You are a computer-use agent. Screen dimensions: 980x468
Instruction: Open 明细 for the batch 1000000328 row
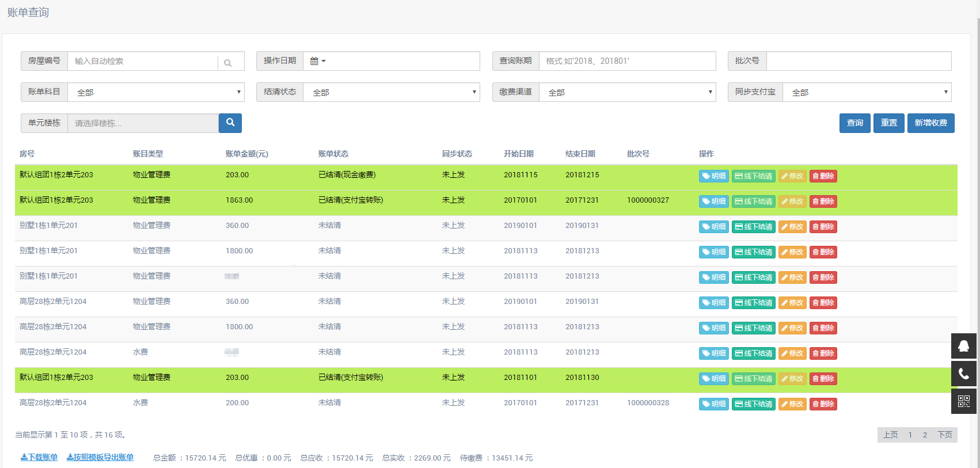coord(714,404)
